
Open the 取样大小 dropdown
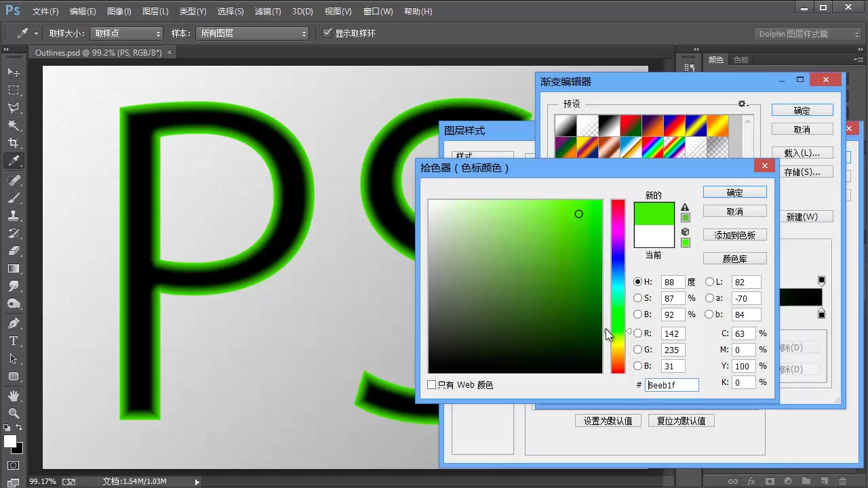point(126,33)
